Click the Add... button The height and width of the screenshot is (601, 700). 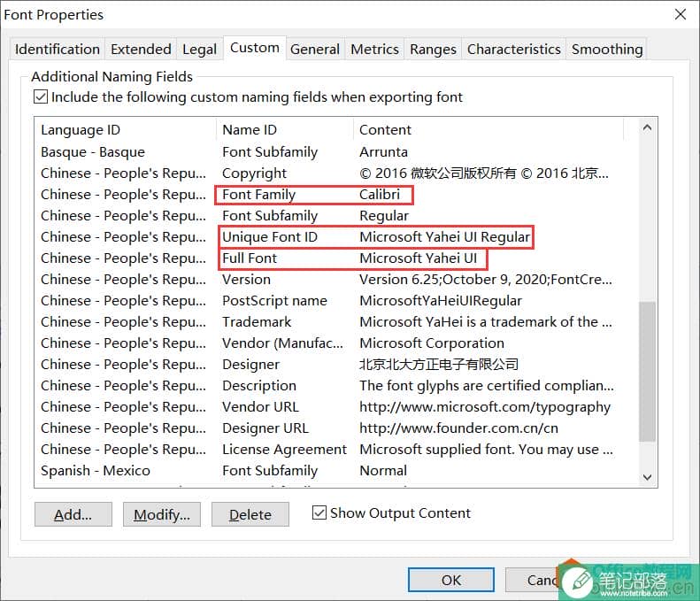pos(73,514)
